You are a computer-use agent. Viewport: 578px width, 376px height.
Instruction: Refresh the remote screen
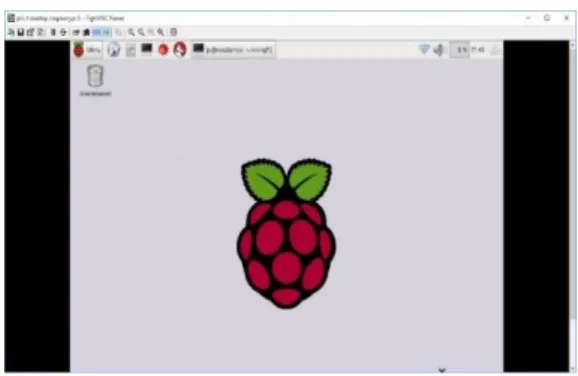(63, 32)
